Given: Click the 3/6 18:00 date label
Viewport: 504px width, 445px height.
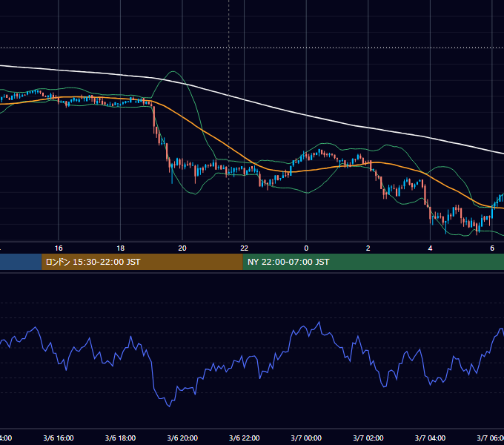Looking at the screenshot, I should coord(120,438).
